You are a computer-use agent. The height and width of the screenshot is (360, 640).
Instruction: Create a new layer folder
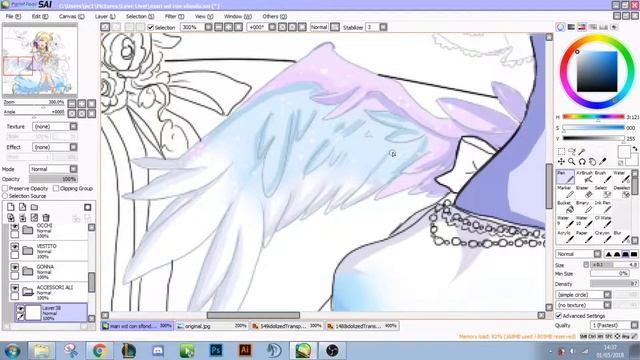(x=34, y=207)
